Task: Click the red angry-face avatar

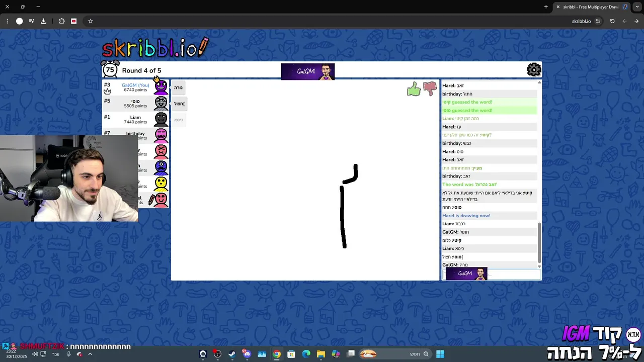Action: [161, 151]
